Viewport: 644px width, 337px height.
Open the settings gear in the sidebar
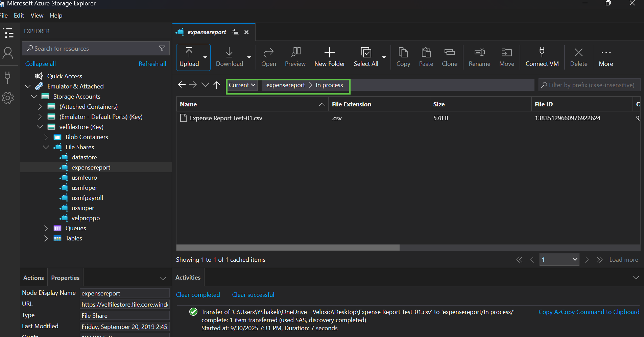(x=8, y=98)
